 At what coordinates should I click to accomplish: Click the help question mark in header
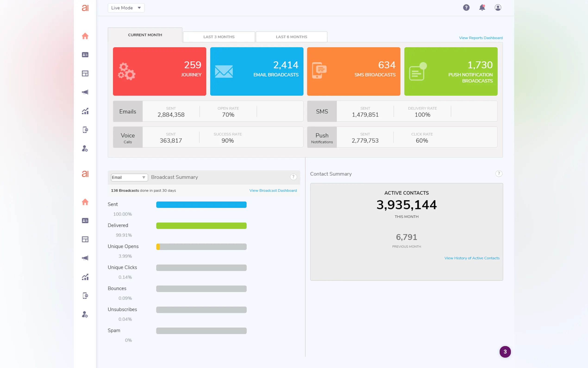pyautogui.click(x=466, y=8)
